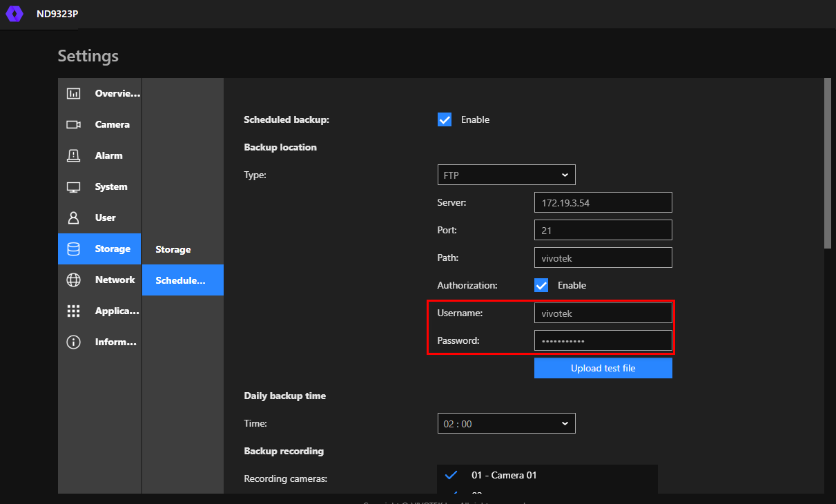
Task: Uncheck the Authorization Enable checkbox
Action: click(x=541, y=285)
